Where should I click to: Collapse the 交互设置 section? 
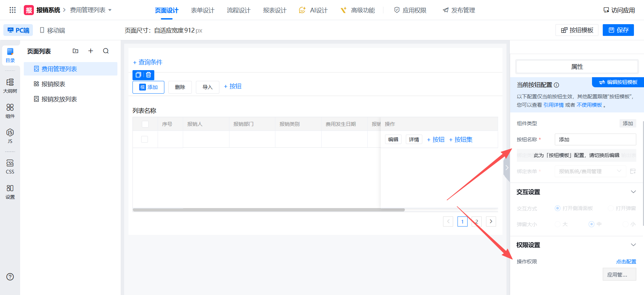[633, 192]
